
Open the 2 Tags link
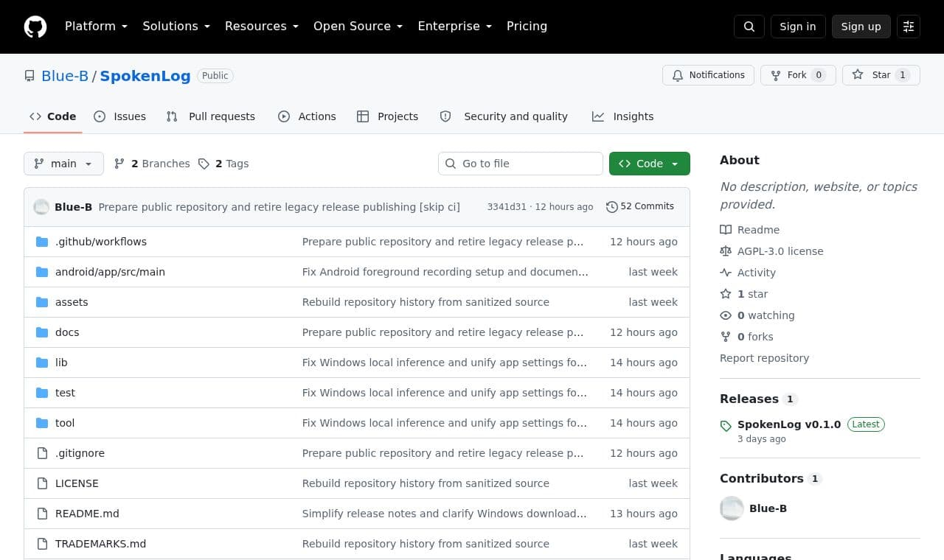(x=223, y=164)
